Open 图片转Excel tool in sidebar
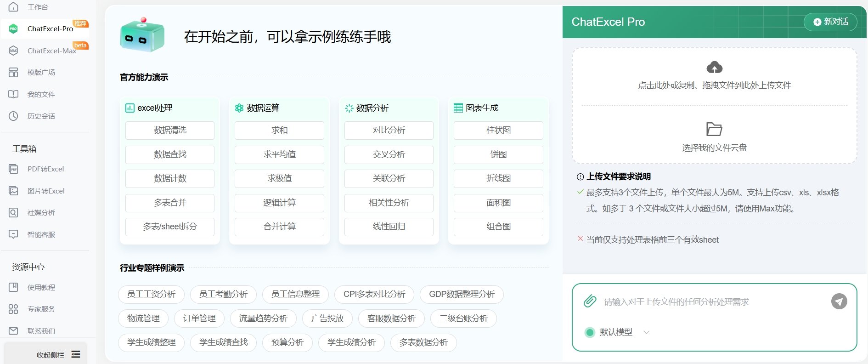Viewport: 868px width, 364px height. coord(46,191)
